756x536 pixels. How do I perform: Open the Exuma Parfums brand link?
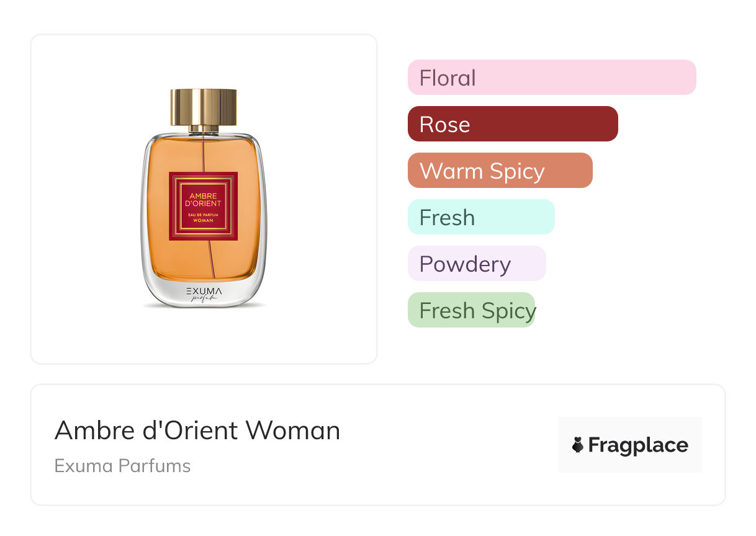122,466
